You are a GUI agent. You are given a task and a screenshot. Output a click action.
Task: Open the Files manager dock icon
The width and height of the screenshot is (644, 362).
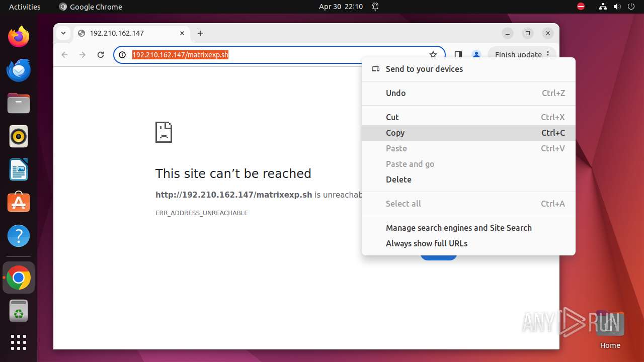(x=19, y=103)
